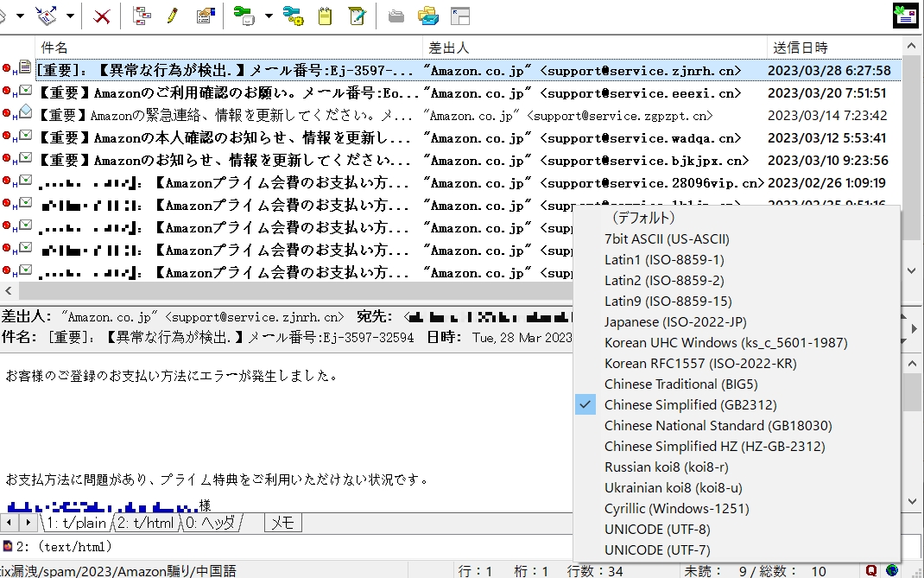
Task: Sort by the 送信日時 column header
Action: click(834, 48)
